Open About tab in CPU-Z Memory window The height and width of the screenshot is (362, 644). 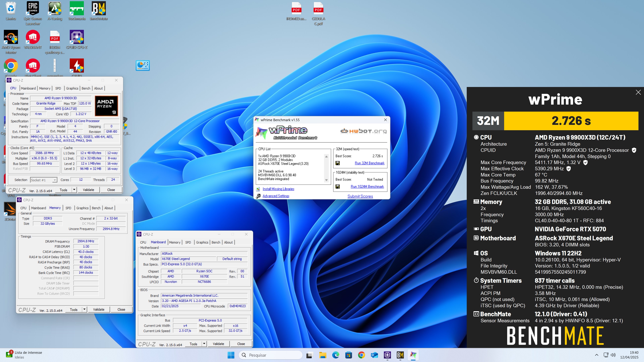(109, 208)
